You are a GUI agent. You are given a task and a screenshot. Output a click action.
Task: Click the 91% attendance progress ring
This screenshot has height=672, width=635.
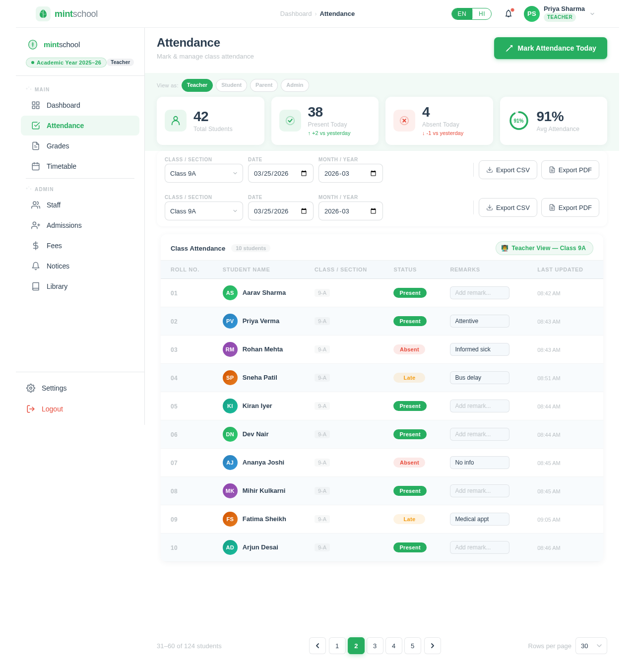[x=518, y=121]
